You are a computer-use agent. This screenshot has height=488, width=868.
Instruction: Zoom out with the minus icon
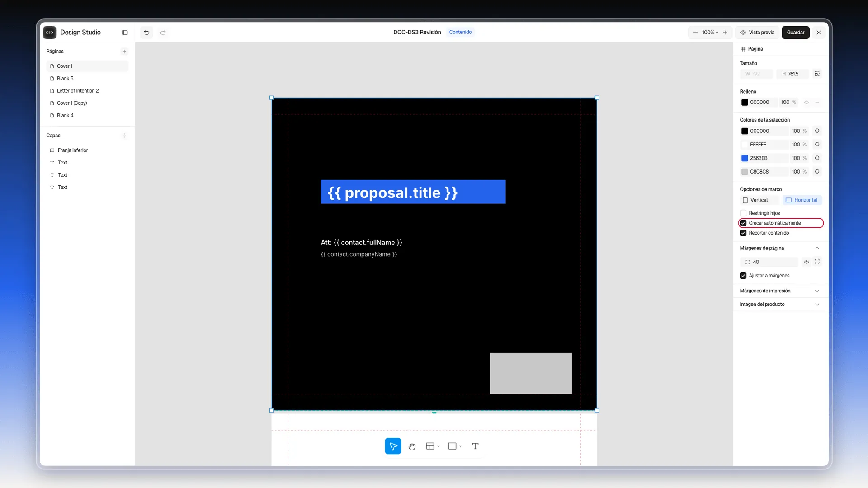coord(695,33)
